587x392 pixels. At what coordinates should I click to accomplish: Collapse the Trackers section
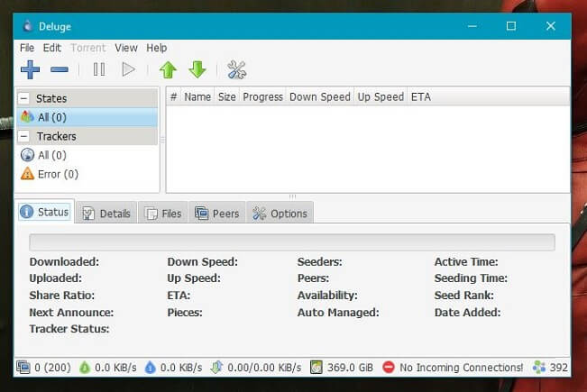point(24,136)
